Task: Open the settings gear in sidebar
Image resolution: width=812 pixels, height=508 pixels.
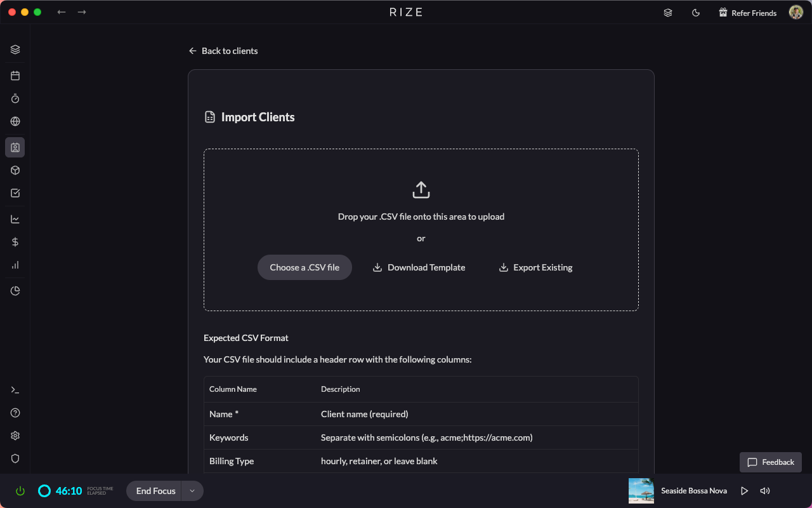Action: [15, 436]
